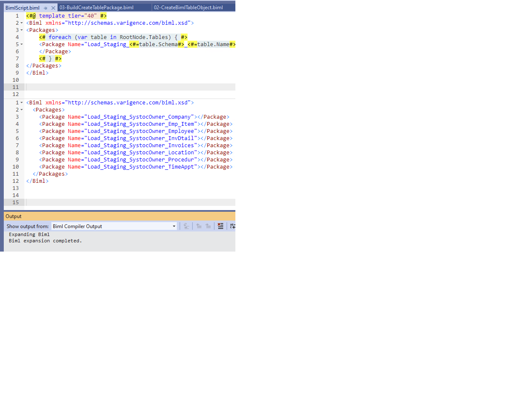Click the closing Packages tag on upper line 8
This screenshot has width=532, height=413.
point(44,66)
